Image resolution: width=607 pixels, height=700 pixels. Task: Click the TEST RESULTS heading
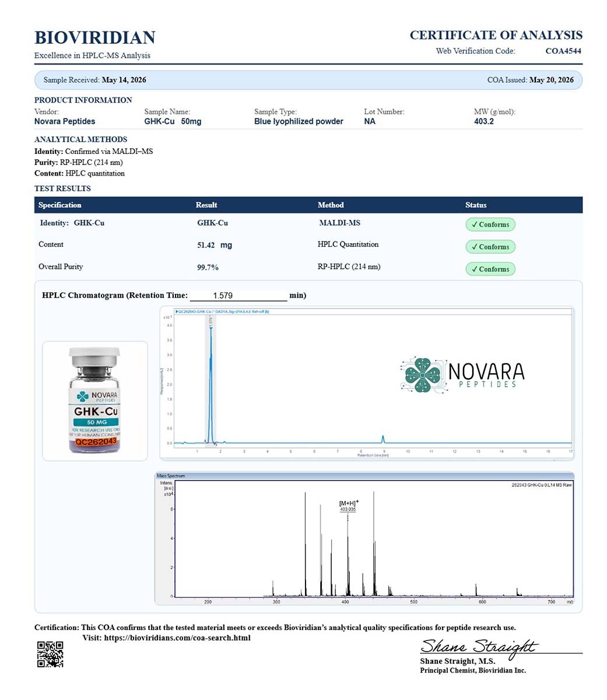62,188
